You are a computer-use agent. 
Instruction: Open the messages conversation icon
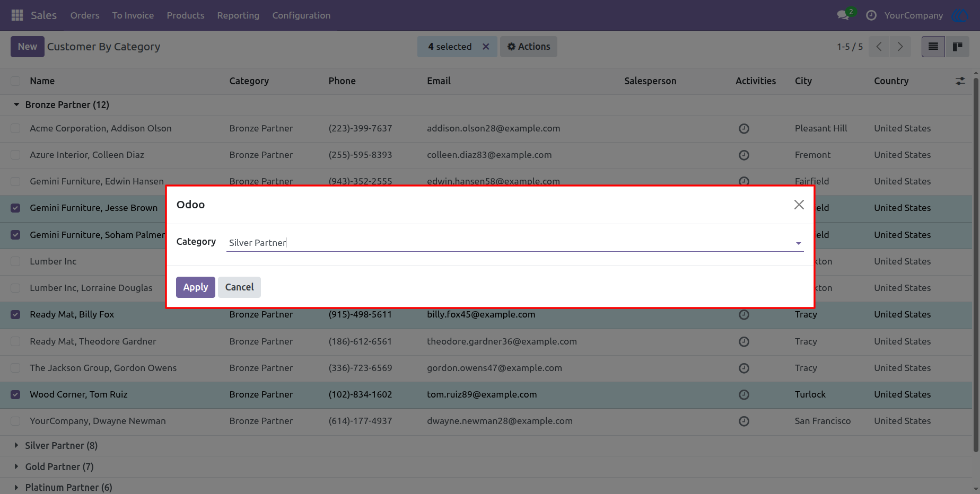tap(843, 15)
